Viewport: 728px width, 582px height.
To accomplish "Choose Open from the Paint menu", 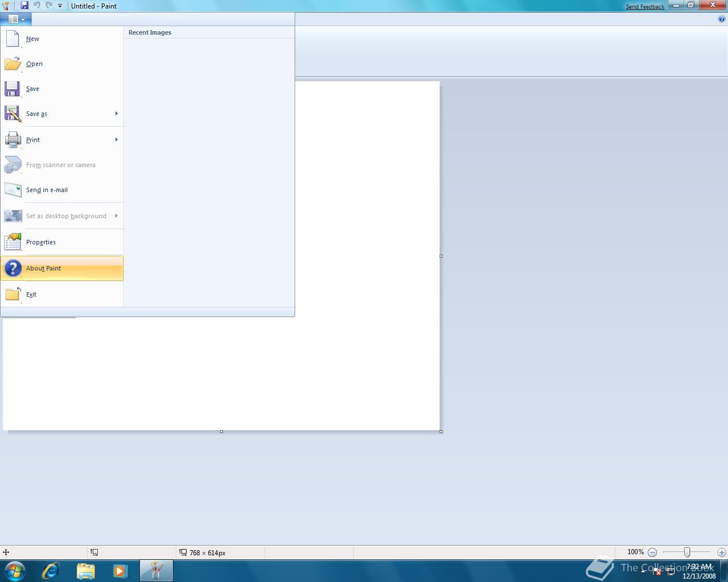I will [x=62, y=64].
